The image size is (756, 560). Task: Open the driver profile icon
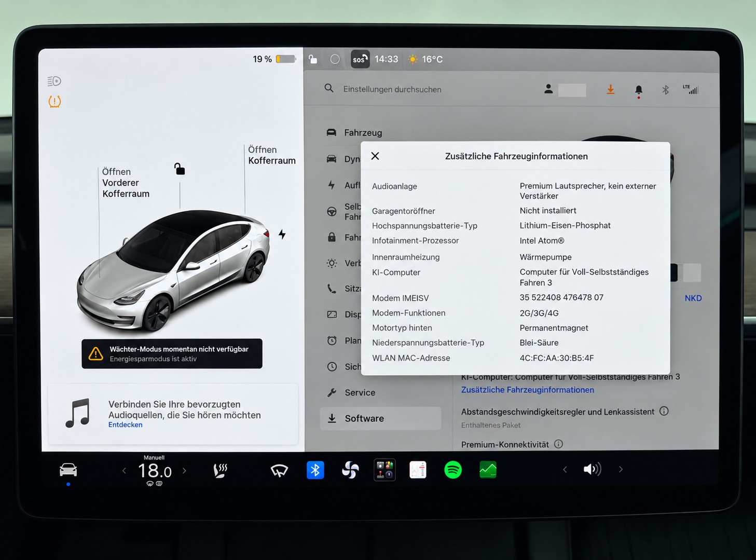click(548, 89)
